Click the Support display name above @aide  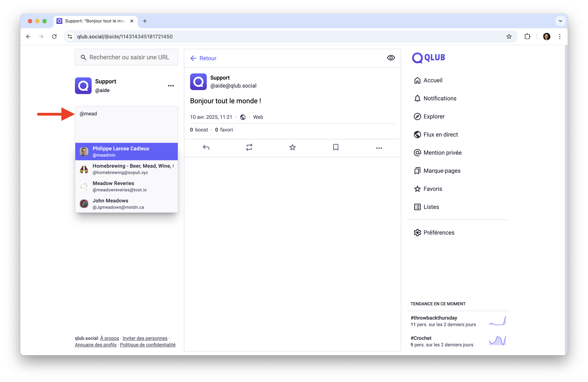click(x=106, y=81)
